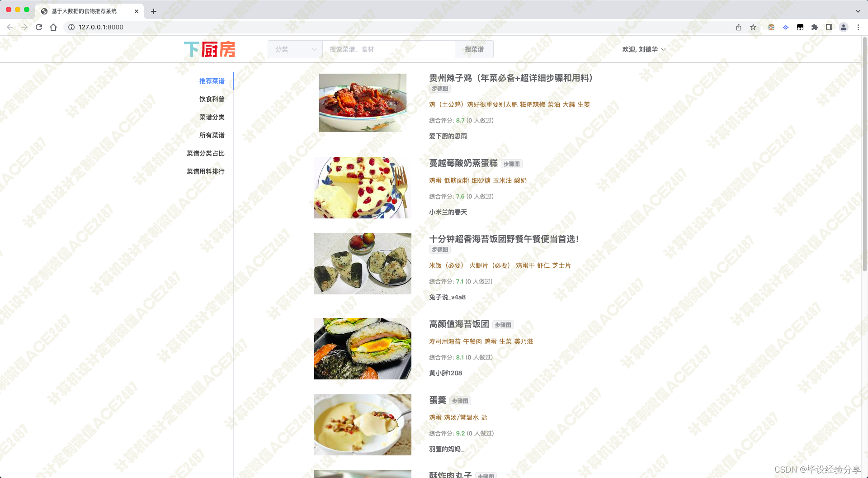Open site info icon beside URL
This screenshot has height=478, width=868.
[x=71, y=27]
